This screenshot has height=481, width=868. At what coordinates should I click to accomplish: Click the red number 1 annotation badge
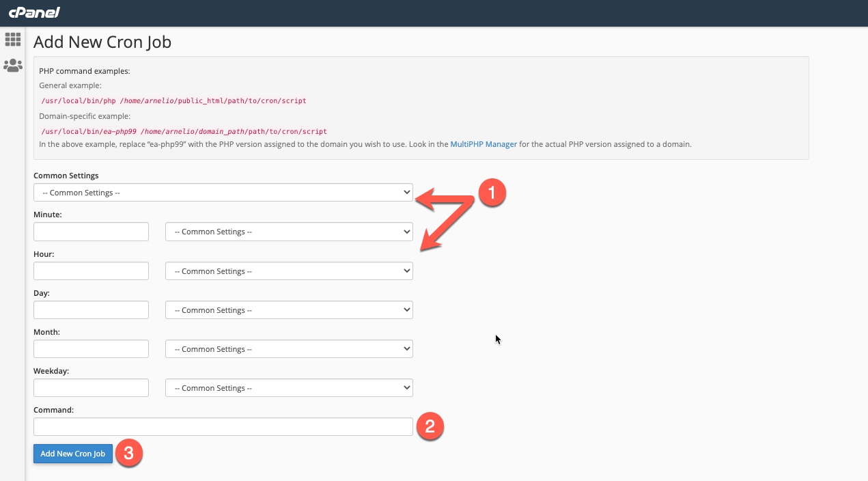(x=492, y=193)
